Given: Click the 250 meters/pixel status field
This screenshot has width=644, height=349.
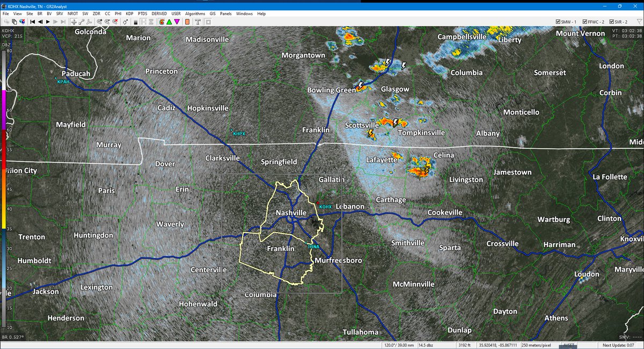Looking at the screenshot, I should (537, 345).
